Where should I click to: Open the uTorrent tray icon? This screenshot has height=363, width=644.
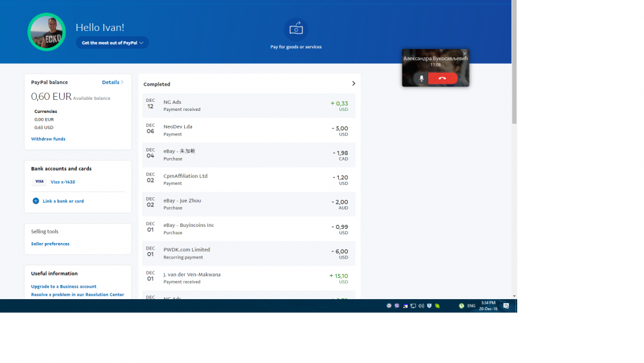(x=462, y=306)
